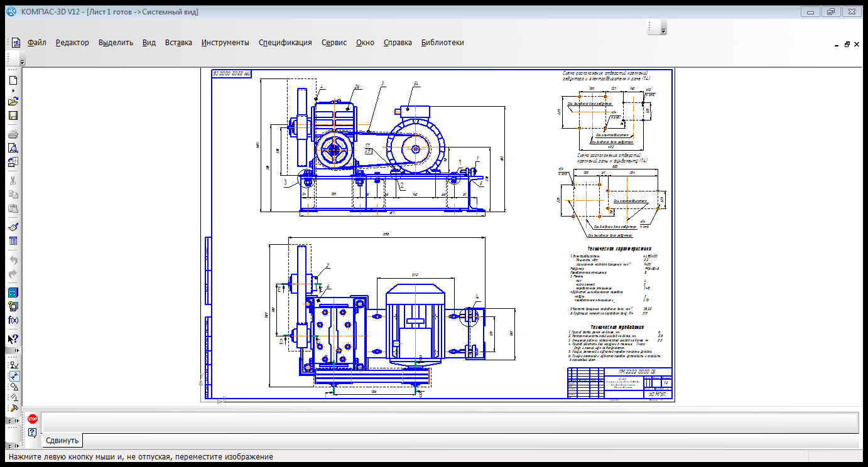Open the Вид menu
Viewport: 868px width, 467px height.
tap(149, 43)
